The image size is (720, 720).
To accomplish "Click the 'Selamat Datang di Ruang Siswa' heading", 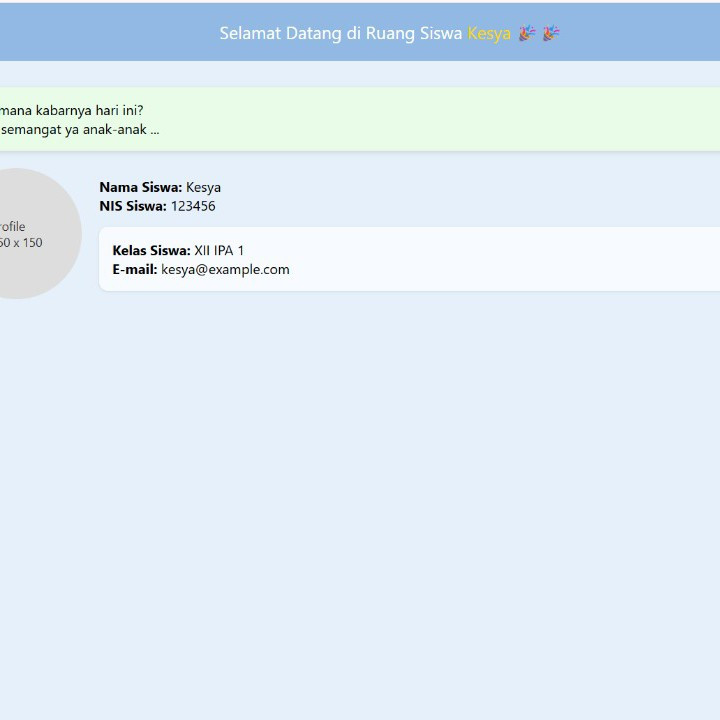I will [x=341, y=33].
